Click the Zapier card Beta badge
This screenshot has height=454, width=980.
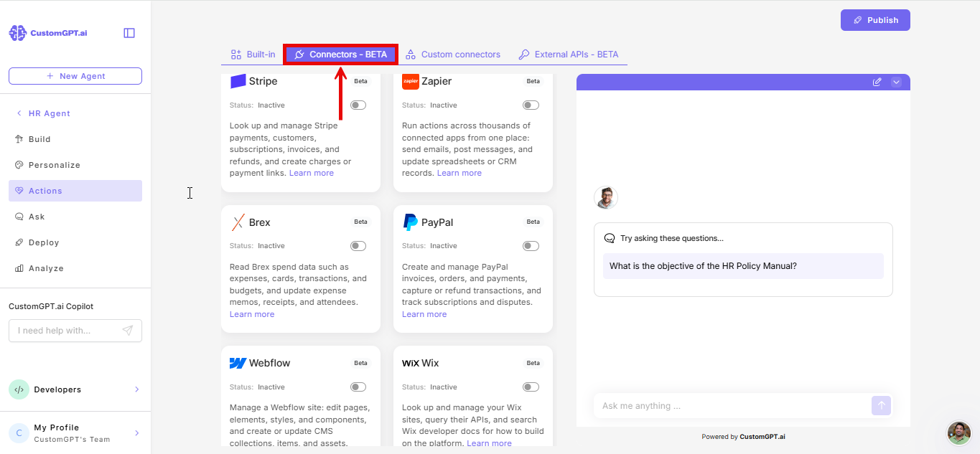coord(533,81)
